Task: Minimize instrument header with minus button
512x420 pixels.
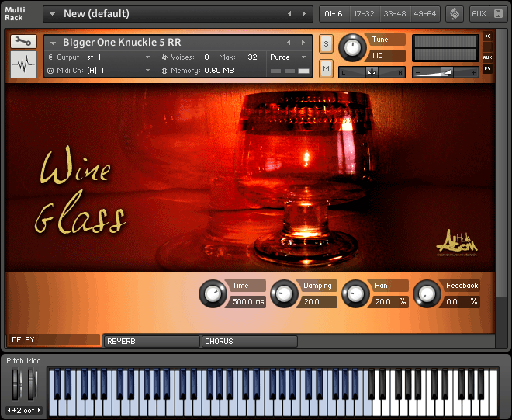Action: pos(487,47)
